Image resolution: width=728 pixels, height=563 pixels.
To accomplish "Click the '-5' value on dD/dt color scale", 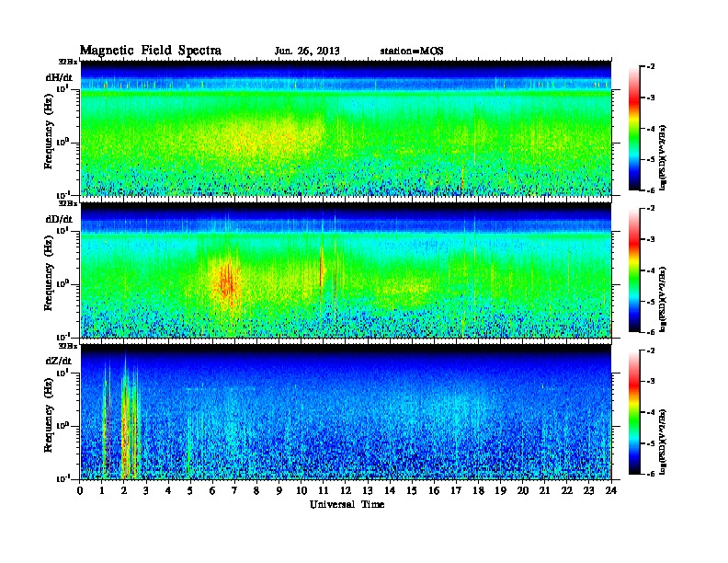I will pyautogui.click(x=651, y=302).
